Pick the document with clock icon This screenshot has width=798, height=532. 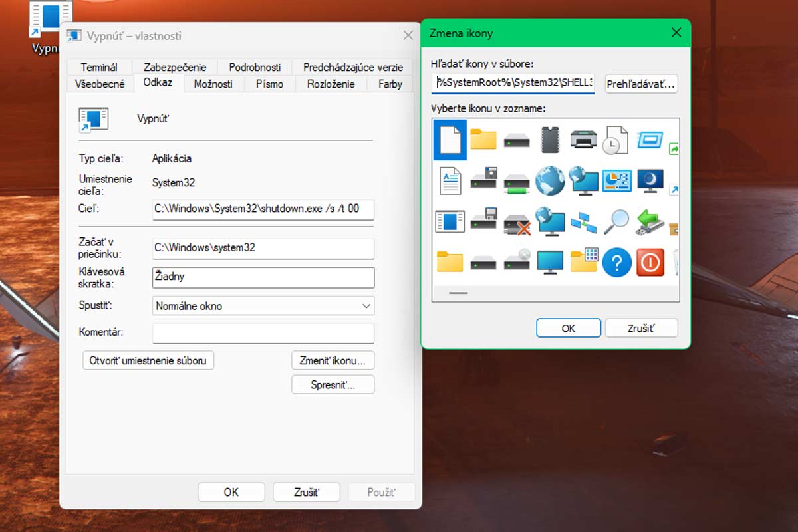tap(616, 140)
